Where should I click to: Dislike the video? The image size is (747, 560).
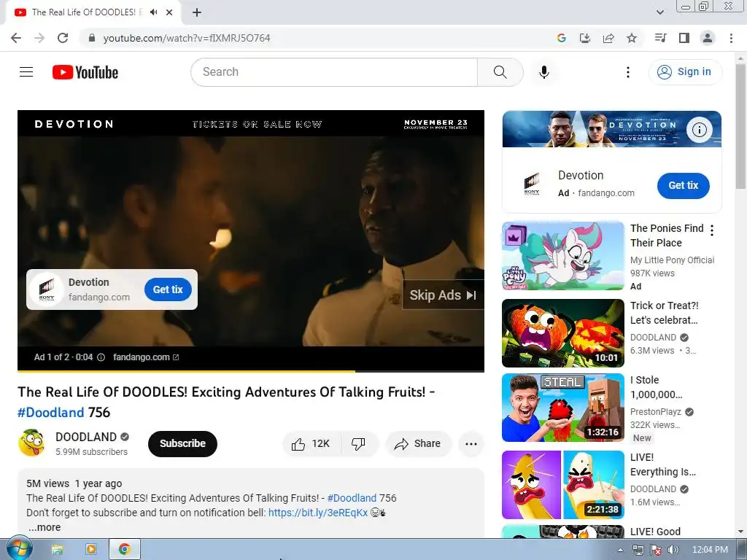click(x=358, y=444)
